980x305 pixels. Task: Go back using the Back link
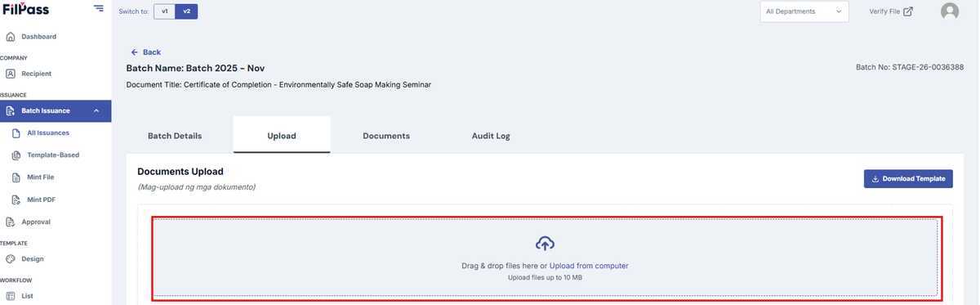click(x=146, y=52)
